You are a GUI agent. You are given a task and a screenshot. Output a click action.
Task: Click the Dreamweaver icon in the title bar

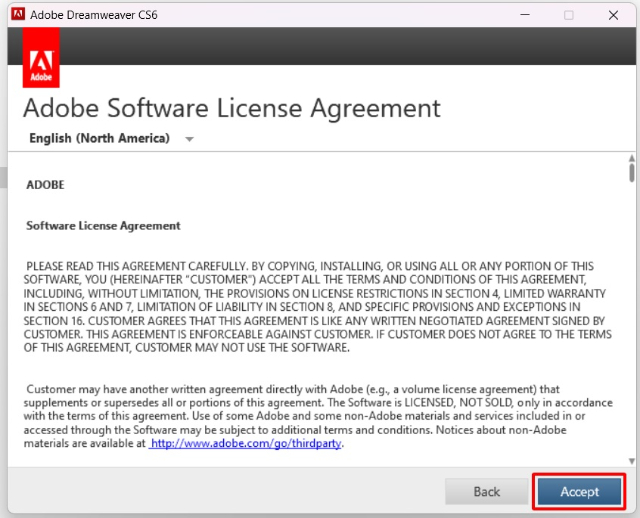point(18,14)
